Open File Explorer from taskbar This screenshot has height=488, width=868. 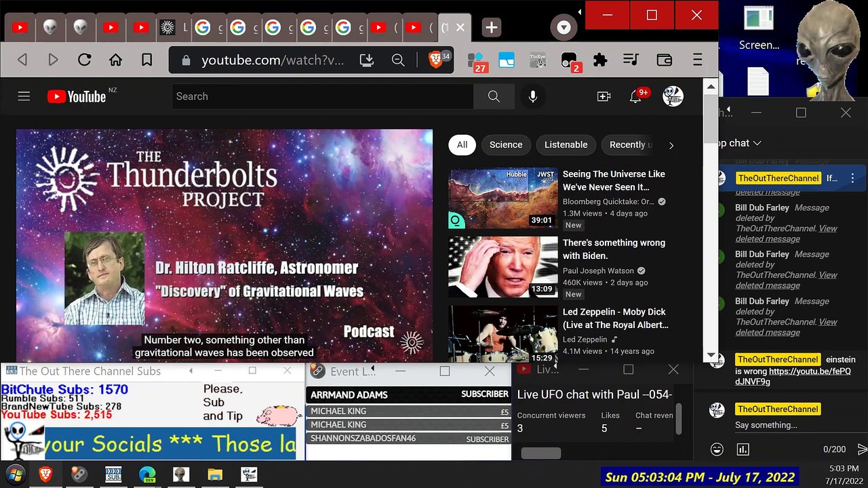(x=215, y=474)
